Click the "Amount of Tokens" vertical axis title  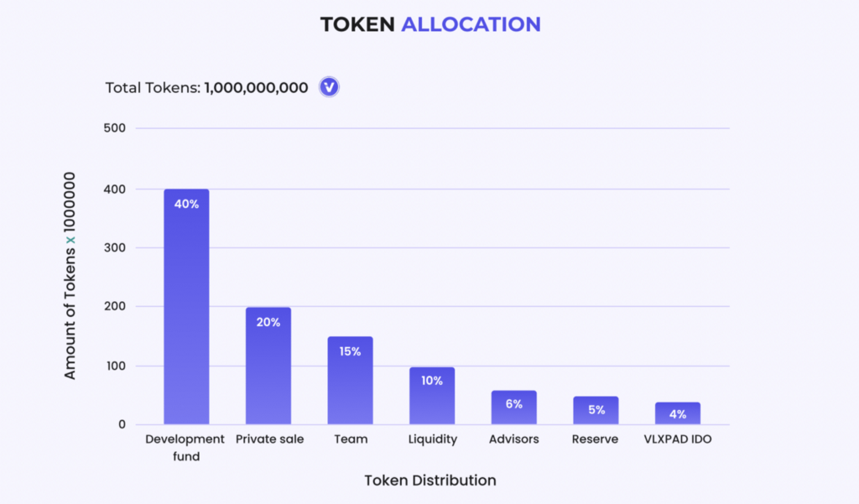click(x=70, y=275)
